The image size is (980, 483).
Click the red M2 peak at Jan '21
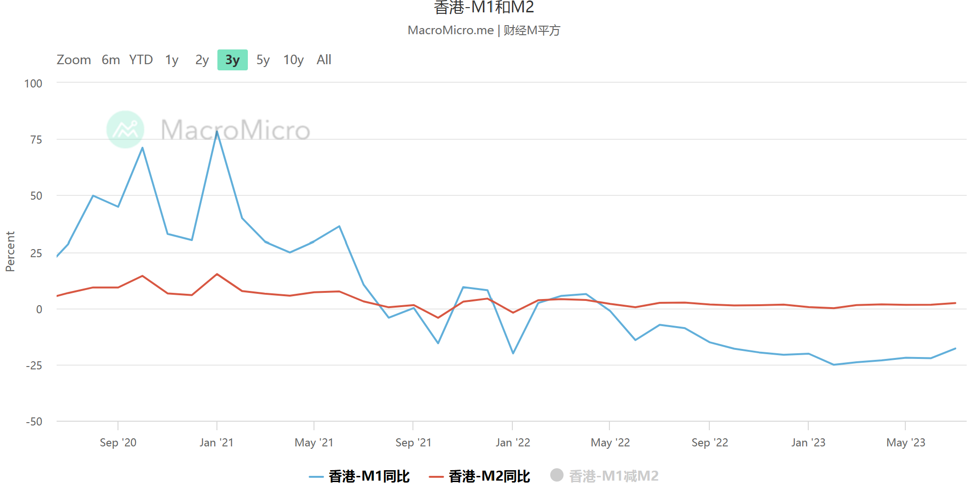217,274
